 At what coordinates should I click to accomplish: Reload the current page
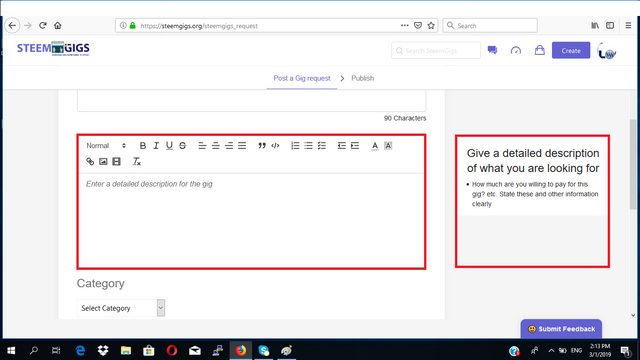click(42, 25)
